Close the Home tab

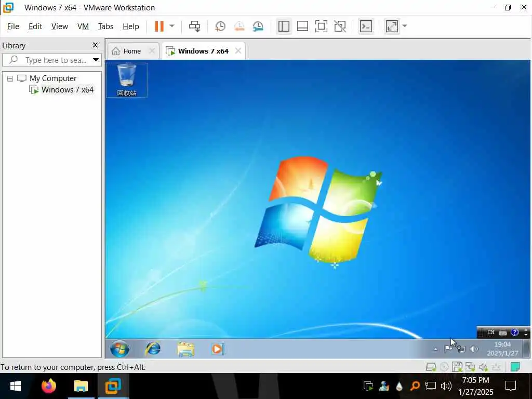coord(152,51)
